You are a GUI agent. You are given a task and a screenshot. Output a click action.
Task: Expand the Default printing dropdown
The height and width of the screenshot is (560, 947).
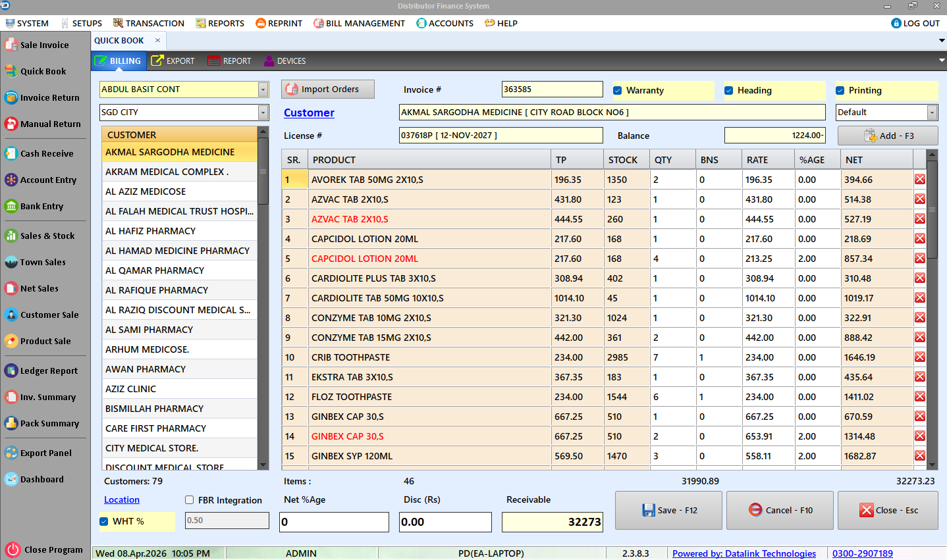[933, 113]
